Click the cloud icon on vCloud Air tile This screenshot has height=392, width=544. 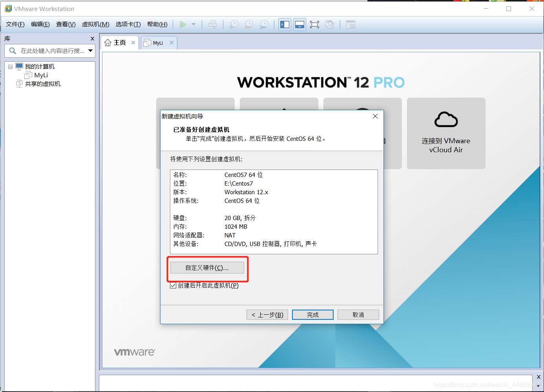446,119
